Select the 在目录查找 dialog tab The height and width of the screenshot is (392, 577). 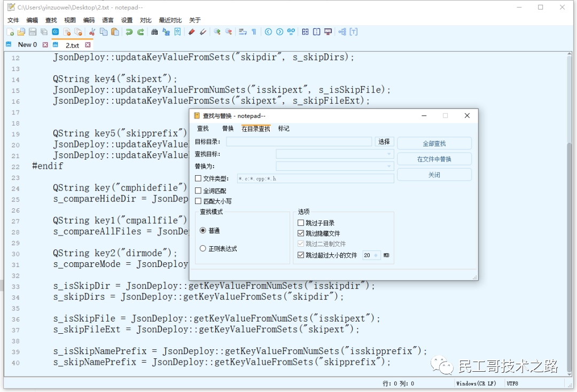click(x=256, y=128)
